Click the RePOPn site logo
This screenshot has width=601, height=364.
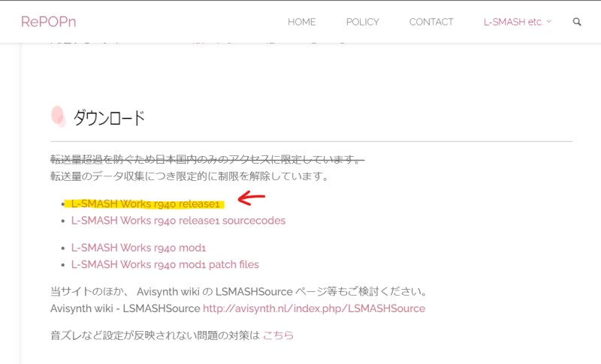click(48, 22)
